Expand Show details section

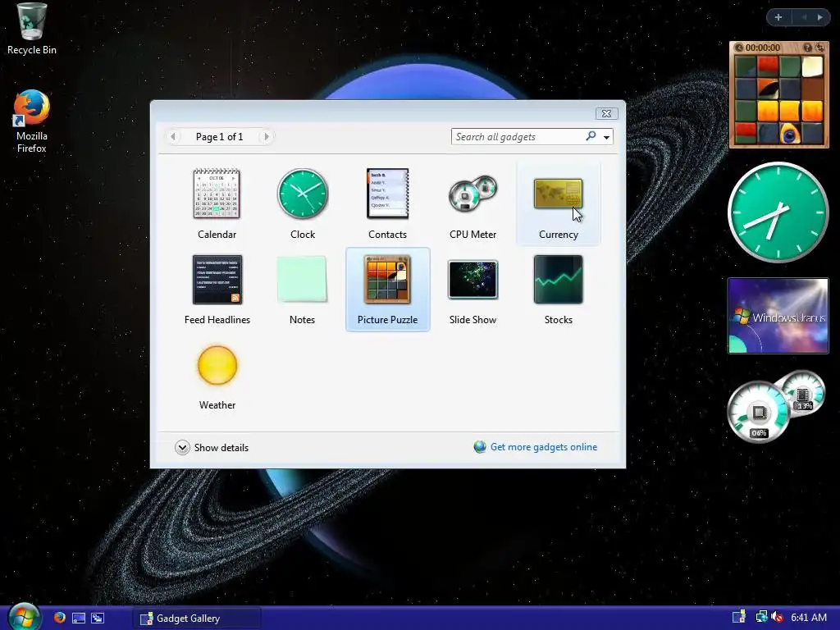(212, 447)
